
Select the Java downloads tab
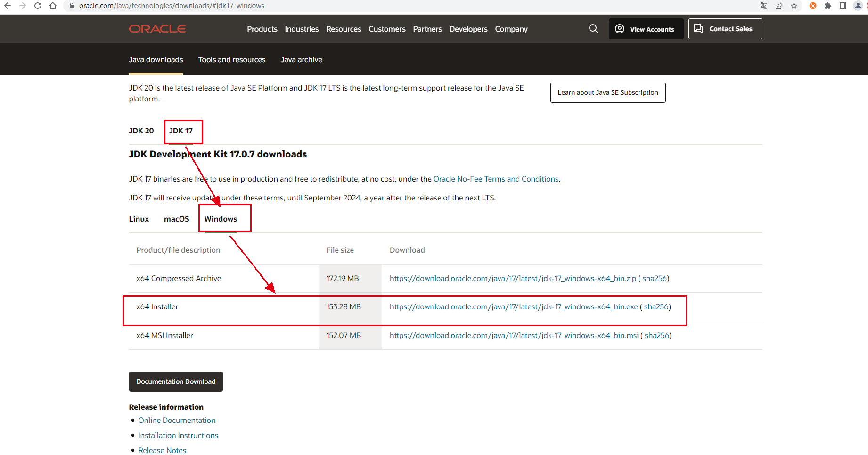point(156,59)
